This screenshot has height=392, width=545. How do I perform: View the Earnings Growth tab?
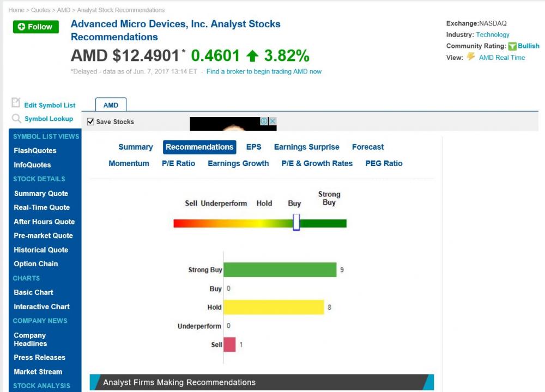click(239, 163)
